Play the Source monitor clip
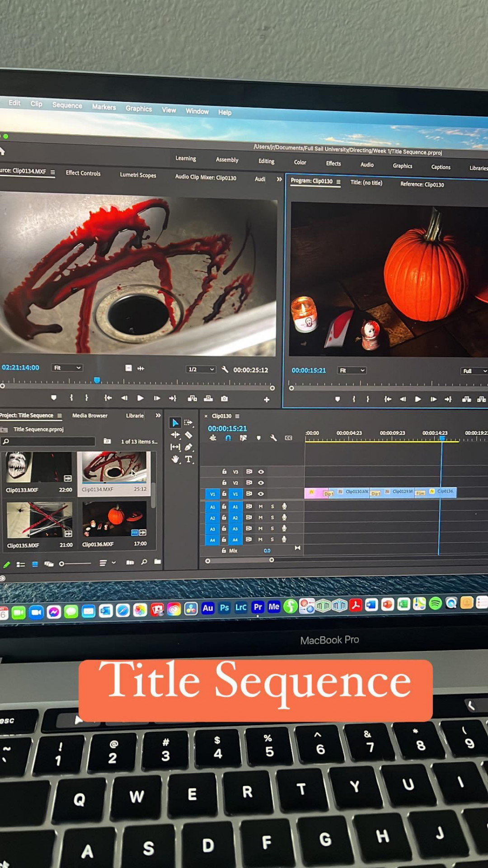488x868 pixels. pos(141,398)
